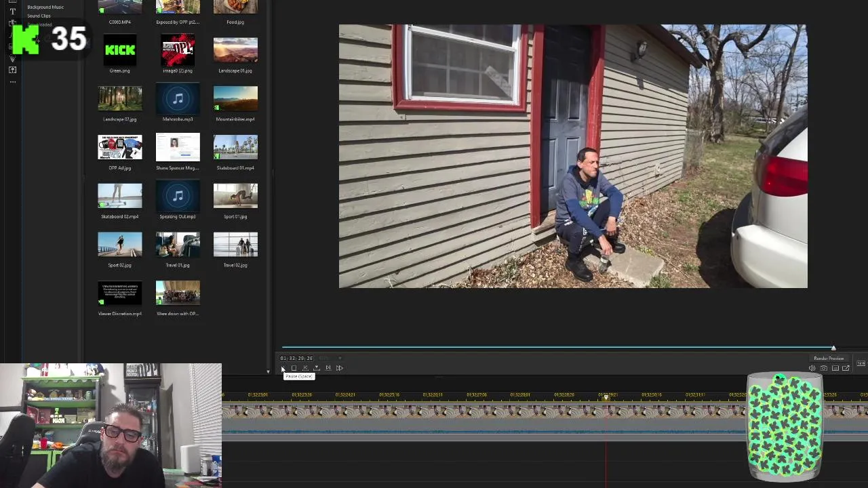Viewport: 868px width, 488px height.
Task: Select the Mountainbiker.mp4 clip
Action: click(x=235, y=99)
